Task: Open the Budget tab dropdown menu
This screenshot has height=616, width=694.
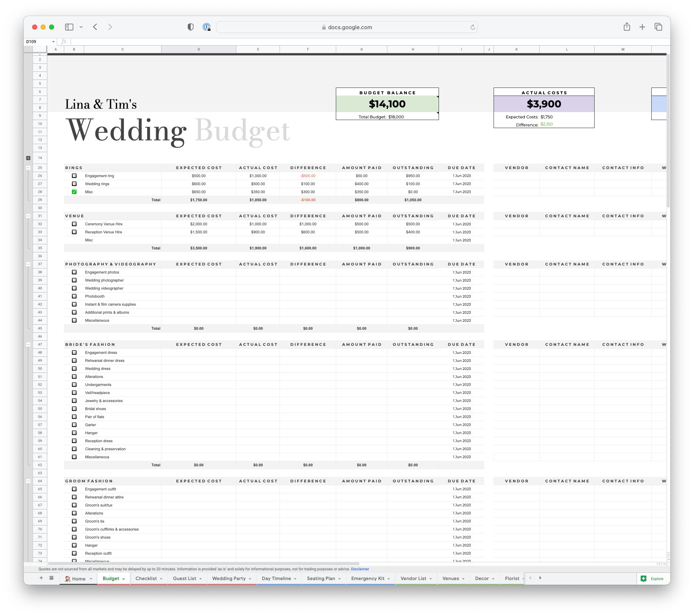Action: (x=124, y=578)
